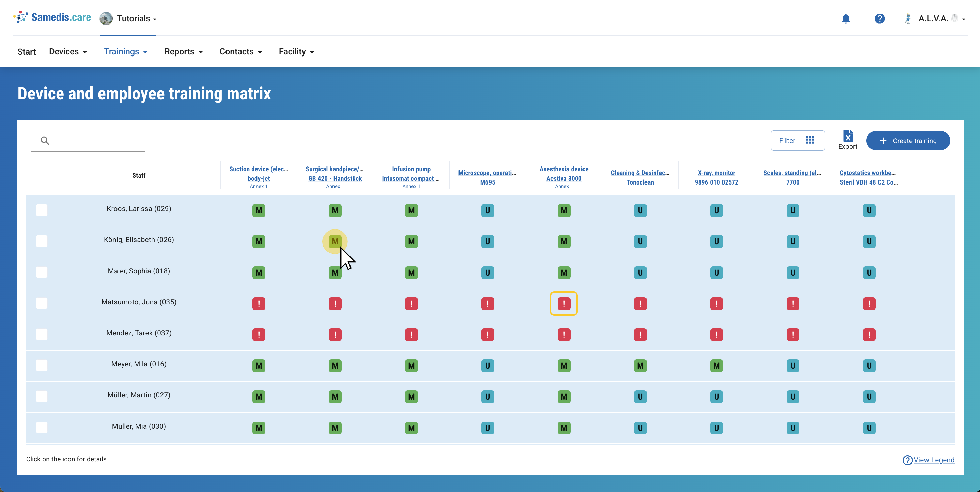Click Mendez Tarek's red alert under Suction device
This screenshot has width=980, height=492.
259,335
